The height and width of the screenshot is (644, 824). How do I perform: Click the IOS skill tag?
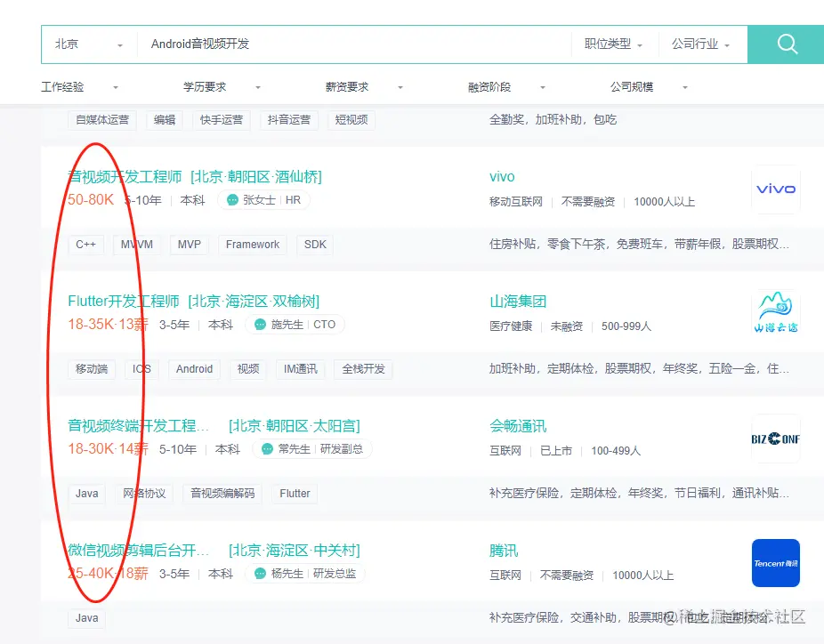141,369
